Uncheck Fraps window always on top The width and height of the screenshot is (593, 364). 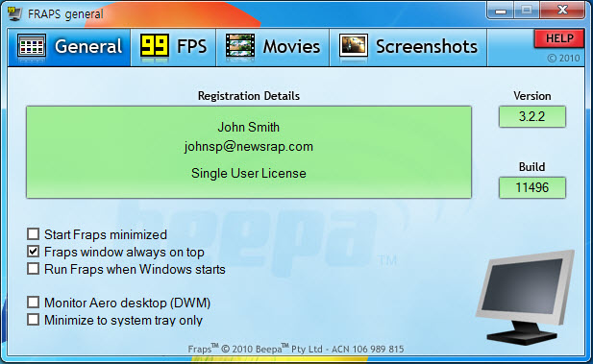[x=34, y=252]
